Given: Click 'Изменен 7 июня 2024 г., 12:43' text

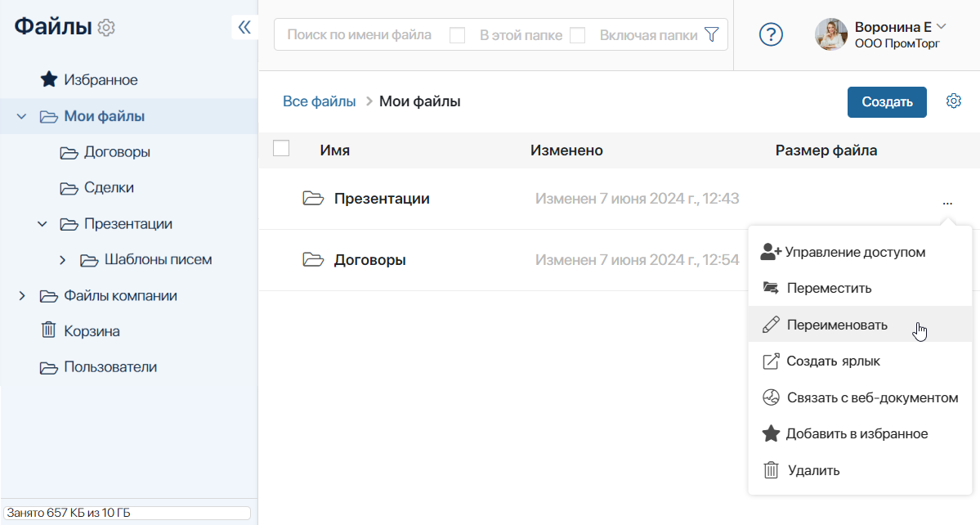Looking at the screenshot, I should pyautogui.click(x=637, y=199).
